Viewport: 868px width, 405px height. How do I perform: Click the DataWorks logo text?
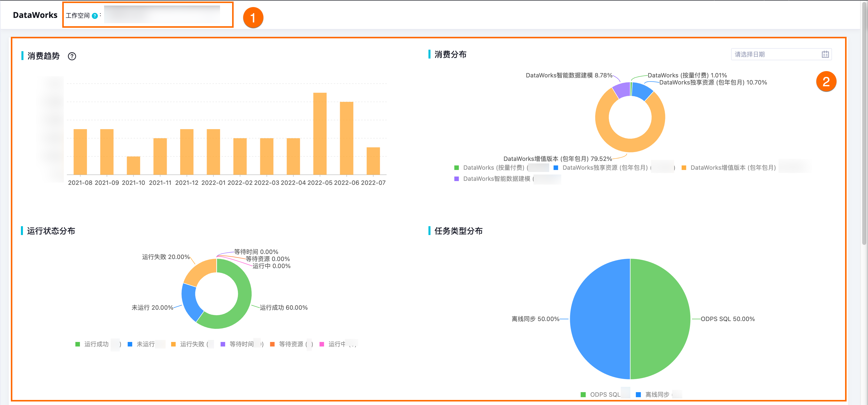pyautogui.click(x=35, y=15)
